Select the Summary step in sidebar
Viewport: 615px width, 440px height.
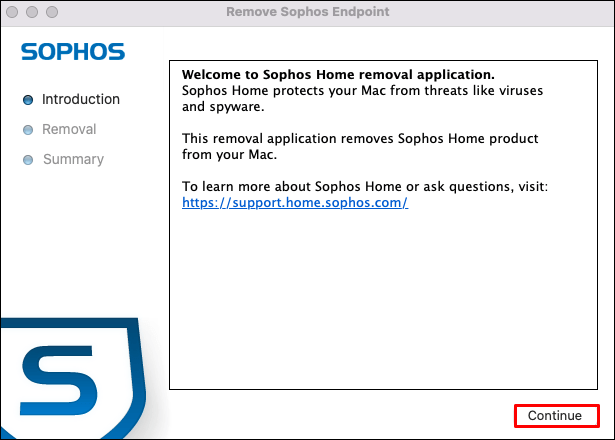pyautogui.click(x=73, y=159)
